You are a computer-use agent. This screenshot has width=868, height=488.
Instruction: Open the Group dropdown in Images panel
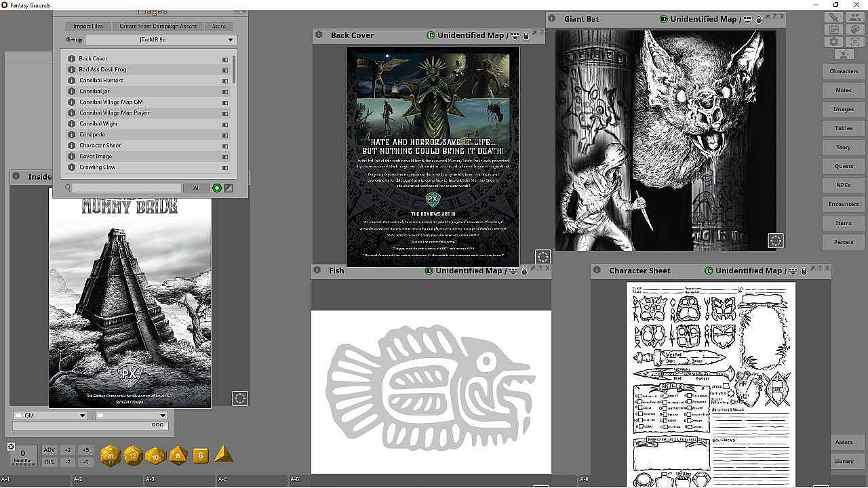(161, 40)
